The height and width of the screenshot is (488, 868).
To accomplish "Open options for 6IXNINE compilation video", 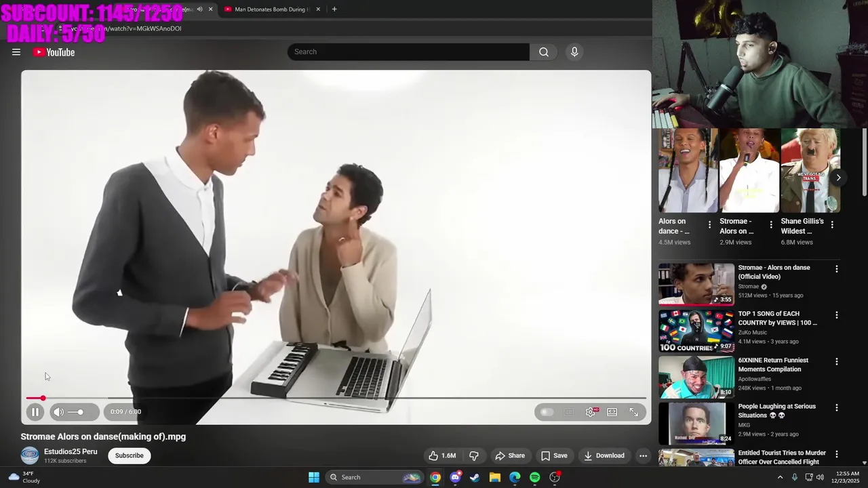I will [x=836, y=362].
